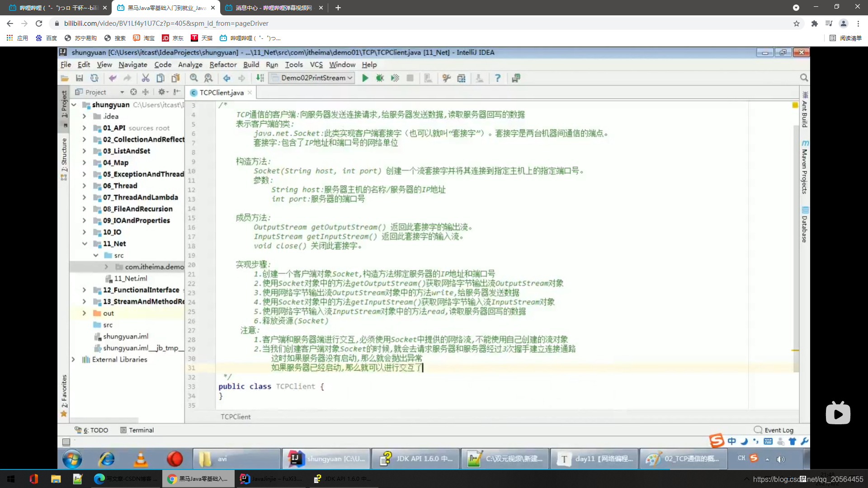Click the help question mark icon
The height and width of the screenshot is (488, 868).
(x=497, y=78)
